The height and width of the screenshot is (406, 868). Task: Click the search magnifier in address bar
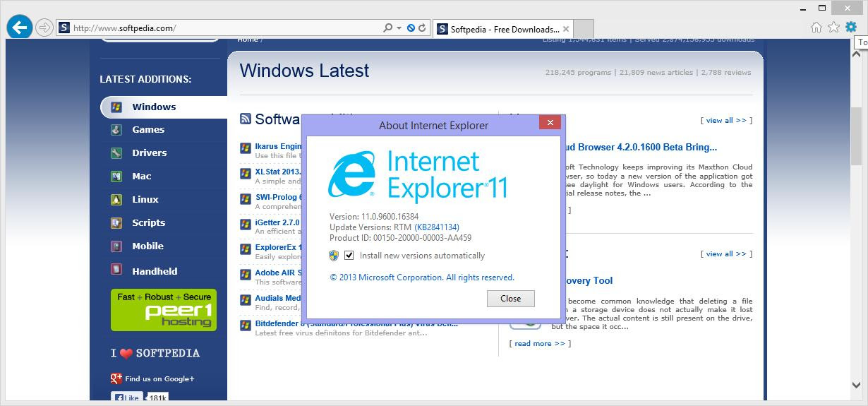point(387,28)
